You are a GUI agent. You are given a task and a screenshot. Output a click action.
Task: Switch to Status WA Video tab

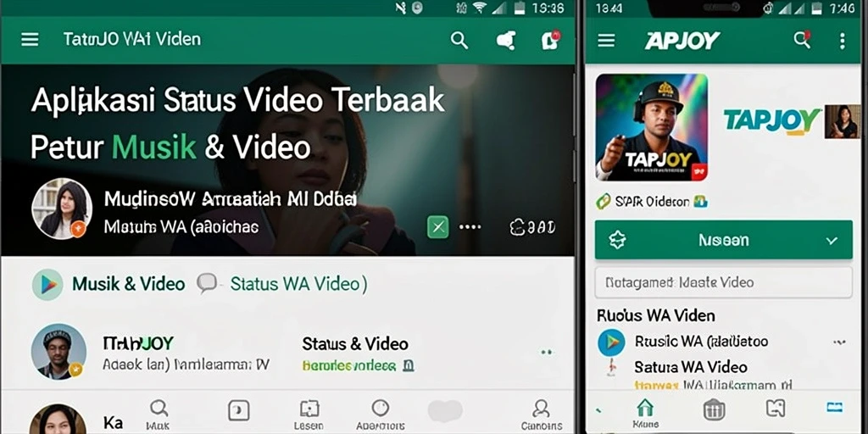pyautogui.click(x=298, y=284)
